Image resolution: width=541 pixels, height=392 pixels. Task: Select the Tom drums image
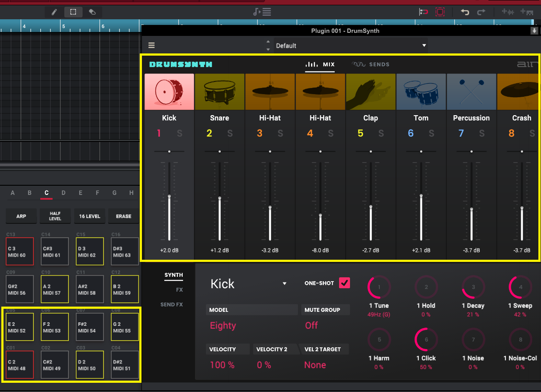[x=421, y=92]
